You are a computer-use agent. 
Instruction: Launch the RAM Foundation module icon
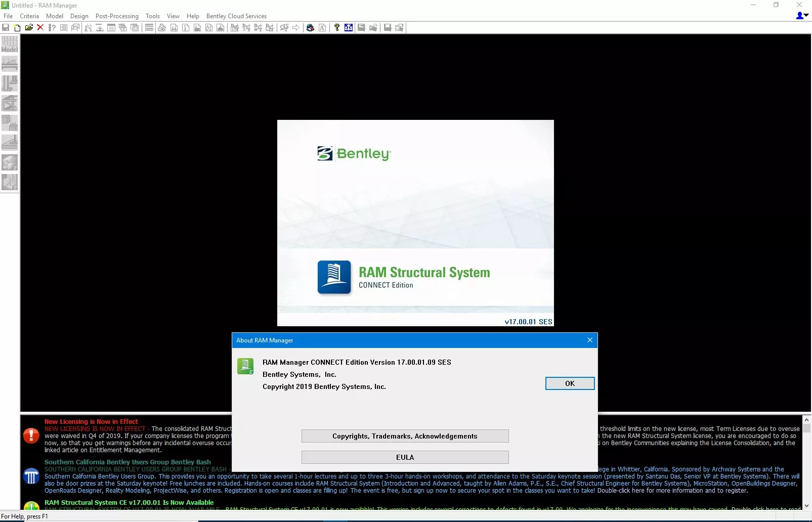[x=10, y=143]
